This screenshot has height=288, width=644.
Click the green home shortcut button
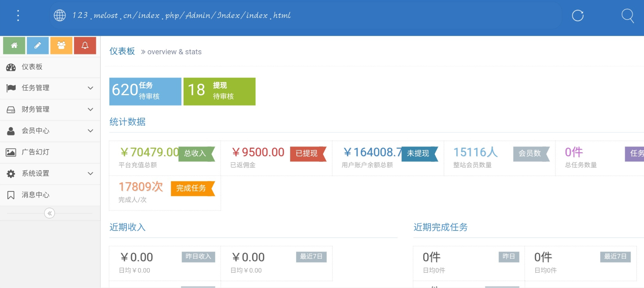point(14,46)
